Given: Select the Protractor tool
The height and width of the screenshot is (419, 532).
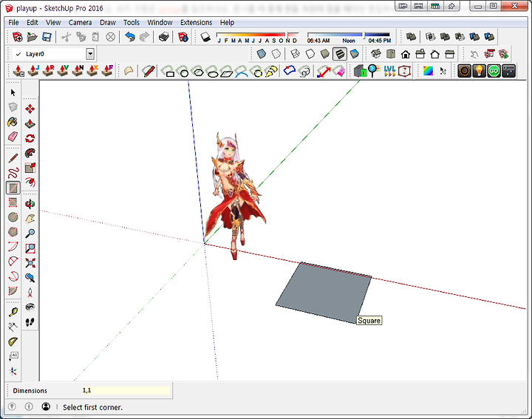Looking at the screenshot, I should pos(13,341).
